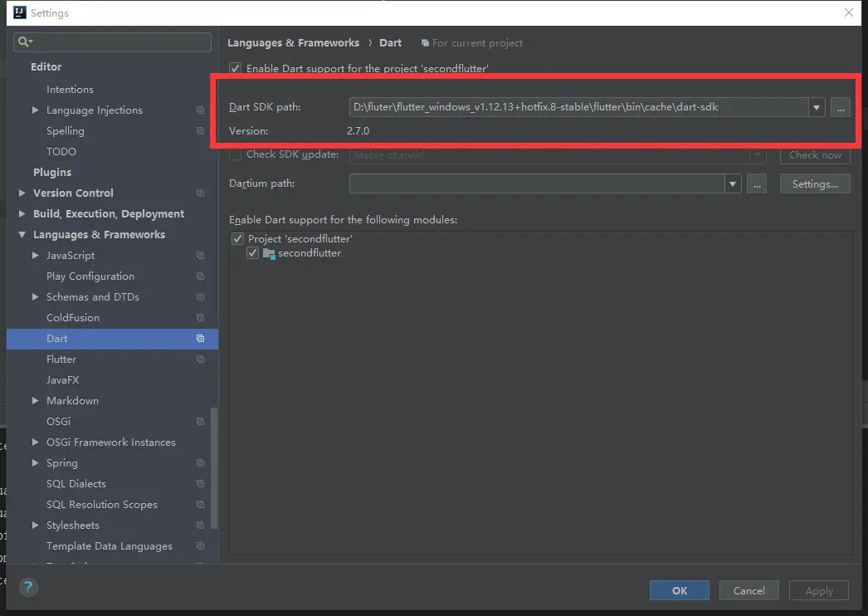
Task: Click Languages & Frameworks breadcrumb
Action: point(294,42)
